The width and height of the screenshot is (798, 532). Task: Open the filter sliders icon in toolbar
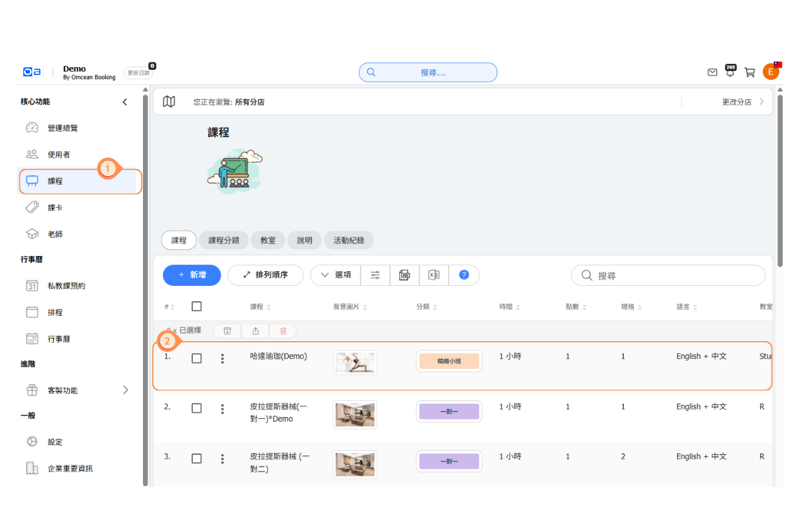[x=376, y=275]
